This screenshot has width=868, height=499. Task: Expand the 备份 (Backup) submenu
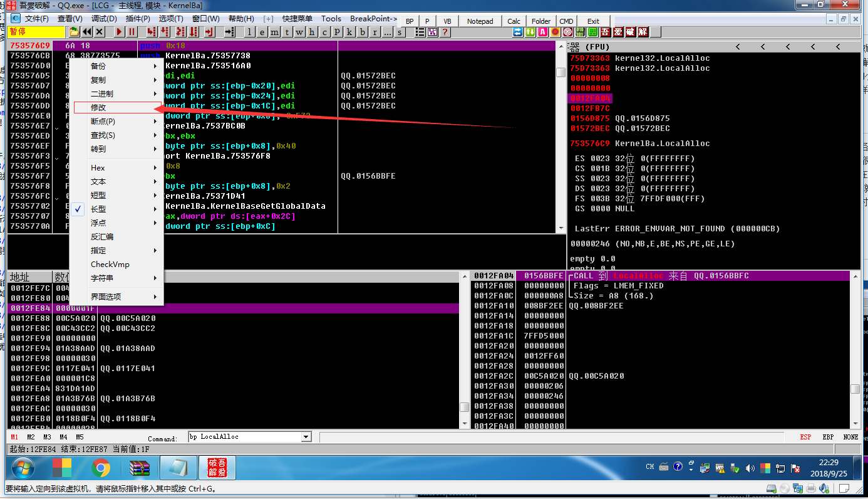pos(116,66)
